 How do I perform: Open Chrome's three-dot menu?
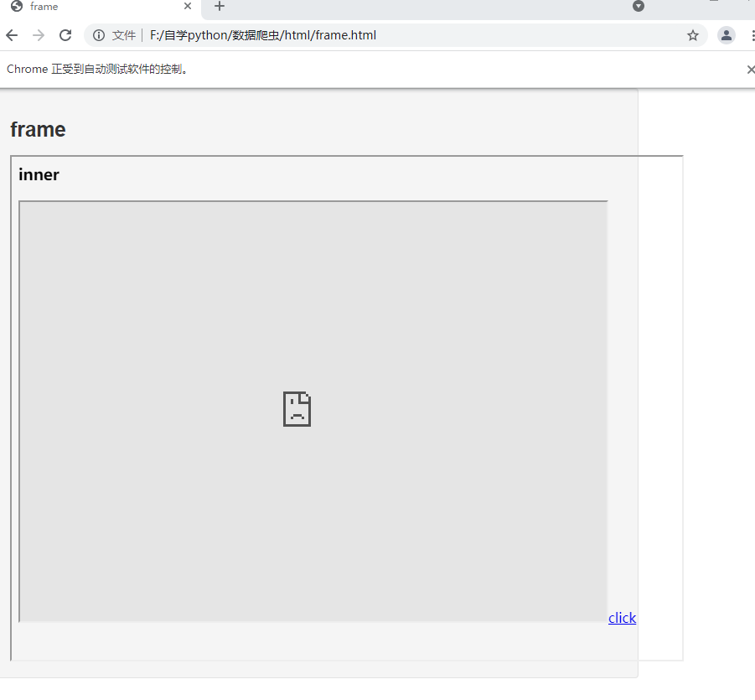pos(752,35)
